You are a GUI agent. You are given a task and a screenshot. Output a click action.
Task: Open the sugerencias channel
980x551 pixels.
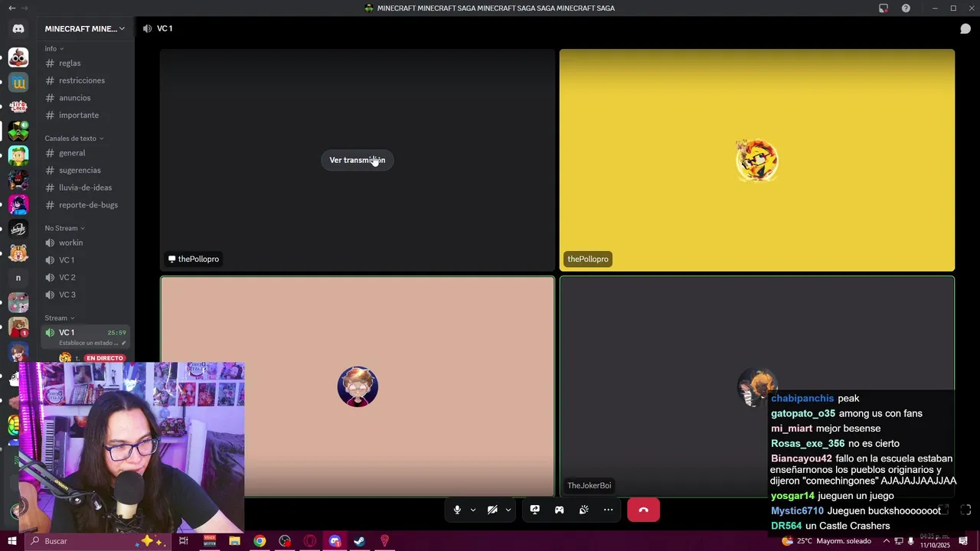point(86,170)
